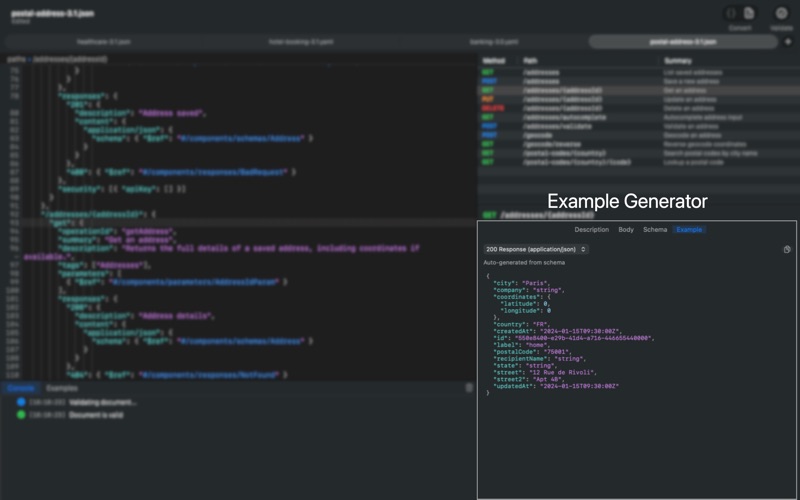Select the /geocode/reverse endpoint row

coord(639,144)
